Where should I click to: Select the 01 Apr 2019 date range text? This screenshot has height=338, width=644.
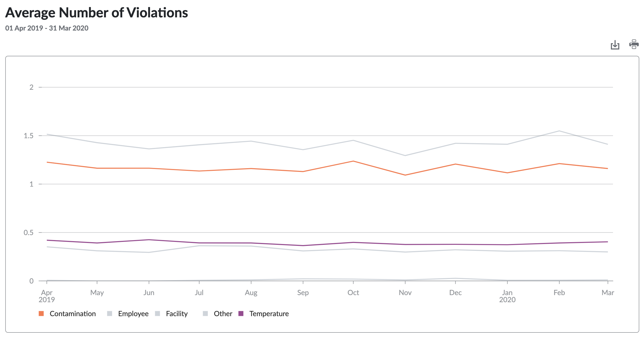coord(47,28)
